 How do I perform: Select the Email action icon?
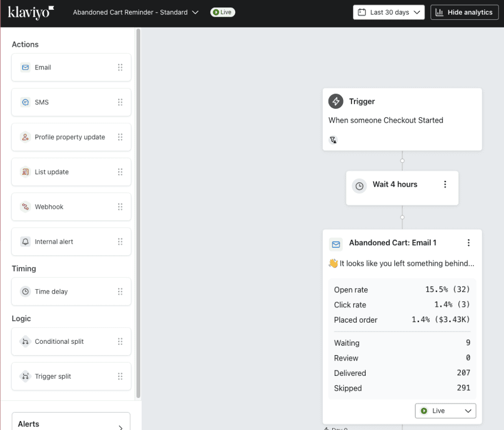(26, 67)
